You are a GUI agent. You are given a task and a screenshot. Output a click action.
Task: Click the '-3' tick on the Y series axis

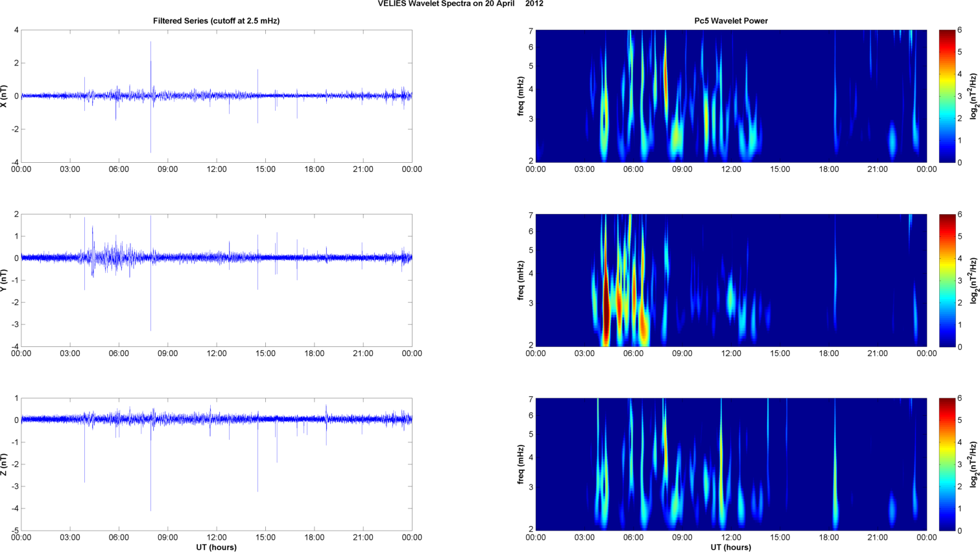[x=14, y=324]
